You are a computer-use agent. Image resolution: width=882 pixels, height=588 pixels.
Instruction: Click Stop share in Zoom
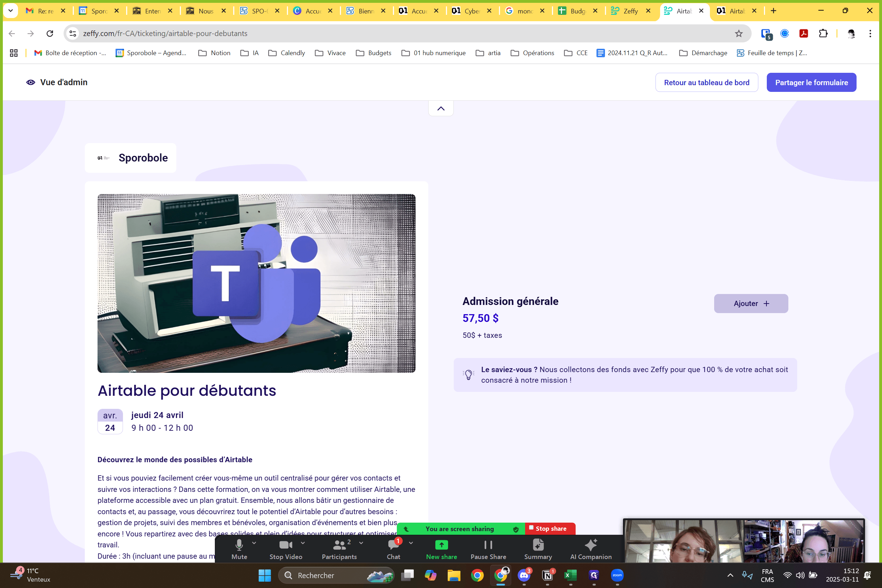(x=550, y=528)
